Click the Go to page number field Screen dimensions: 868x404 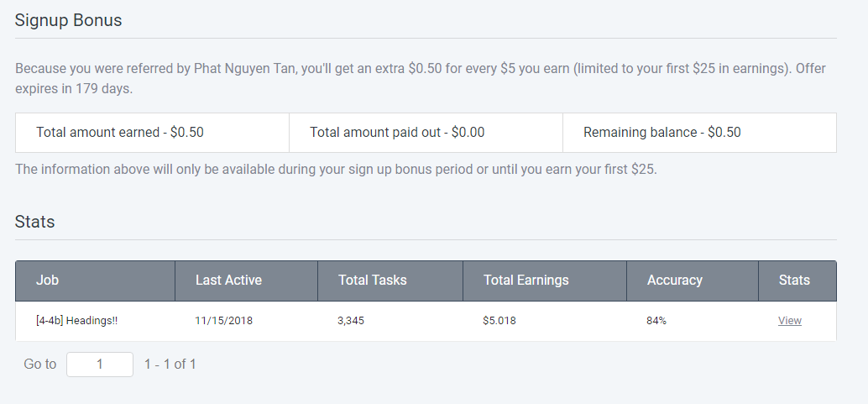pos(99,365)
